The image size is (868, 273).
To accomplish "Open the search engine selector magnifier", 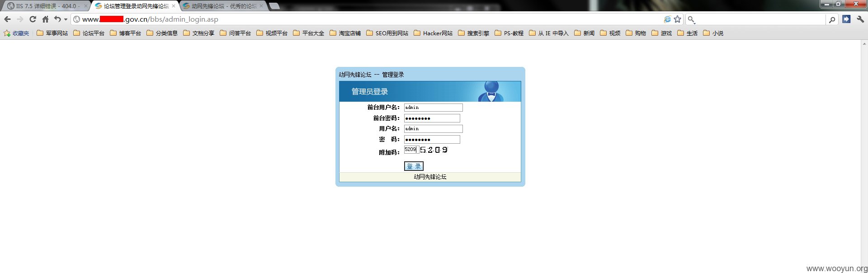I will [692, 19].
